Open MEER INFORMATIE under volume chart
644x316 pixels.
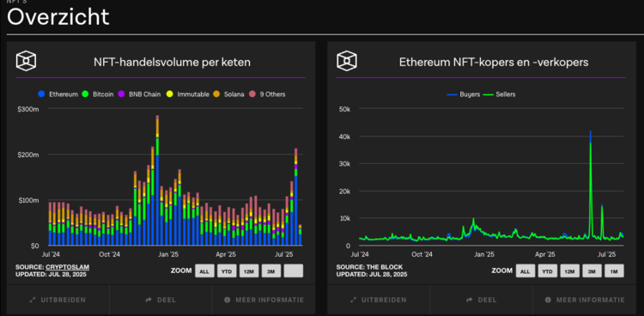coord(264,300)
